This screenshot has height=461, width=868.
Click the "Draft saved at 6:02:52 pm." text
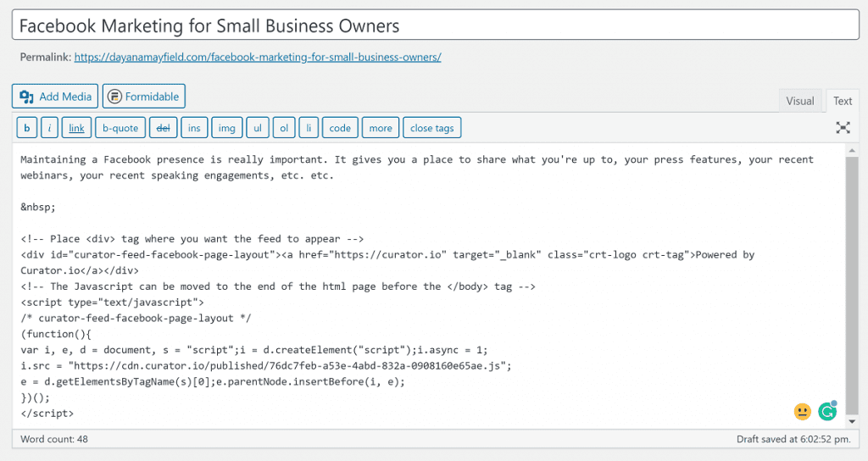pyautogui.click(x=793, y=439)
